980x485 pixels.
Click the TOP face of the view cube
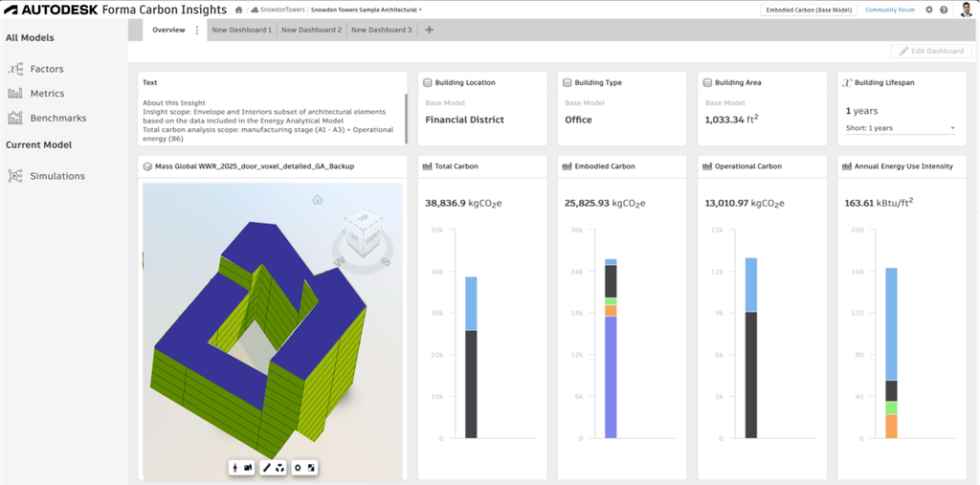click(x=361, y=217)
